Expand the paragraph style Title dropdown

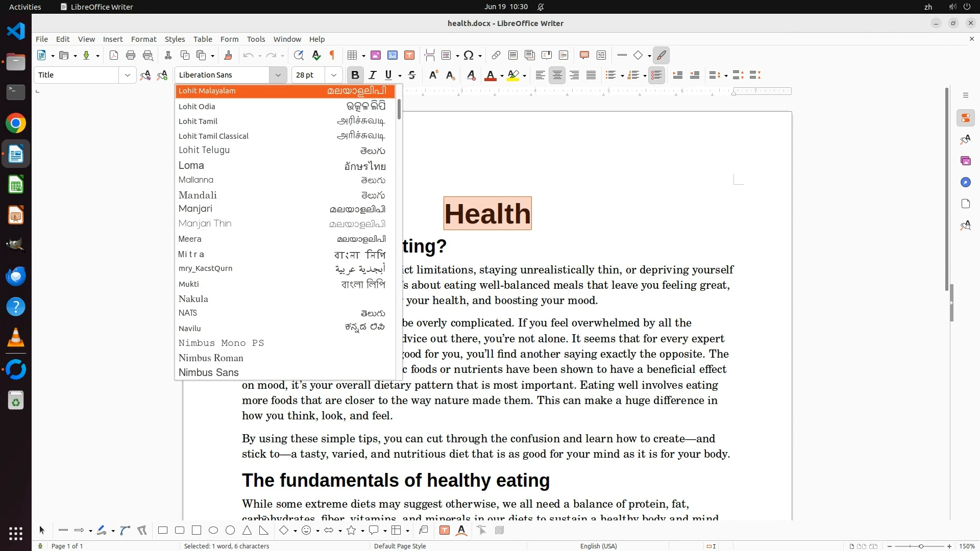point(127,76)
